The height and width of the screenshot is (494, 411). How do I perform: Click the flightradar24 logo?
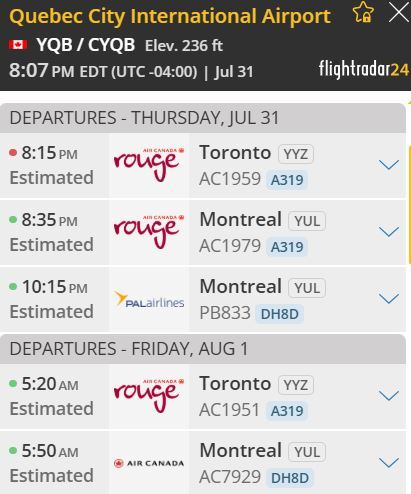click(364, 69)
